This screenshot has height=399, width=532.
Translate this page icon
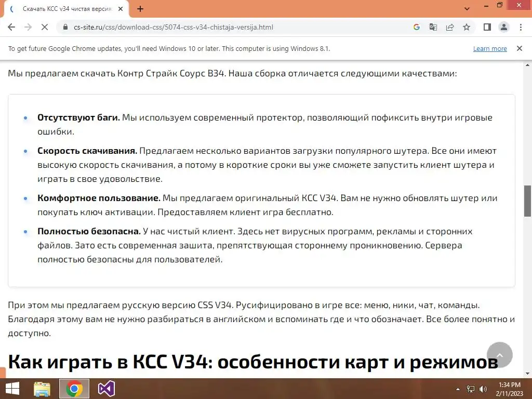tap(433, 27)
